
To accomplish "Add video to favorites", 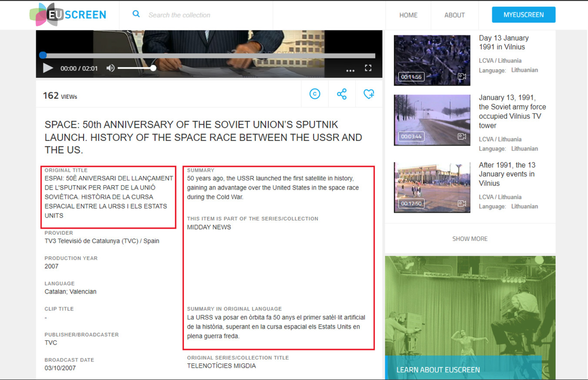I will click(369, 94).
